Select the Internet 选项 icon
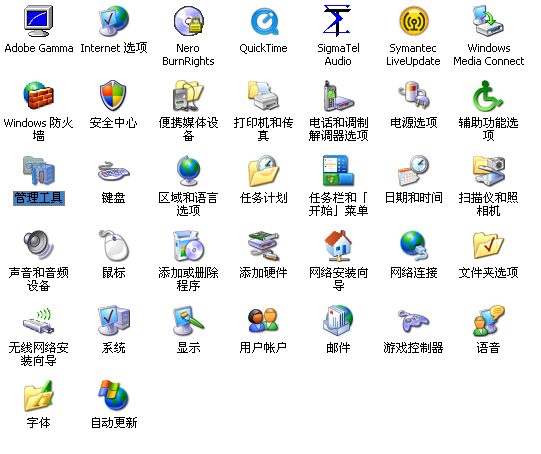Screen dimensions: 541x454 point(114,21)
